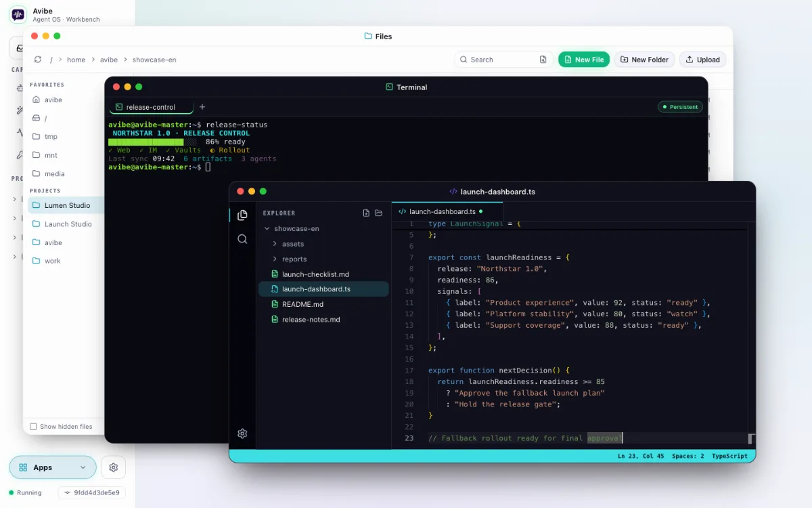This screenshot has height=508, width=812.
Task: Click the Running status indicator
Action: tap(25, 492)
